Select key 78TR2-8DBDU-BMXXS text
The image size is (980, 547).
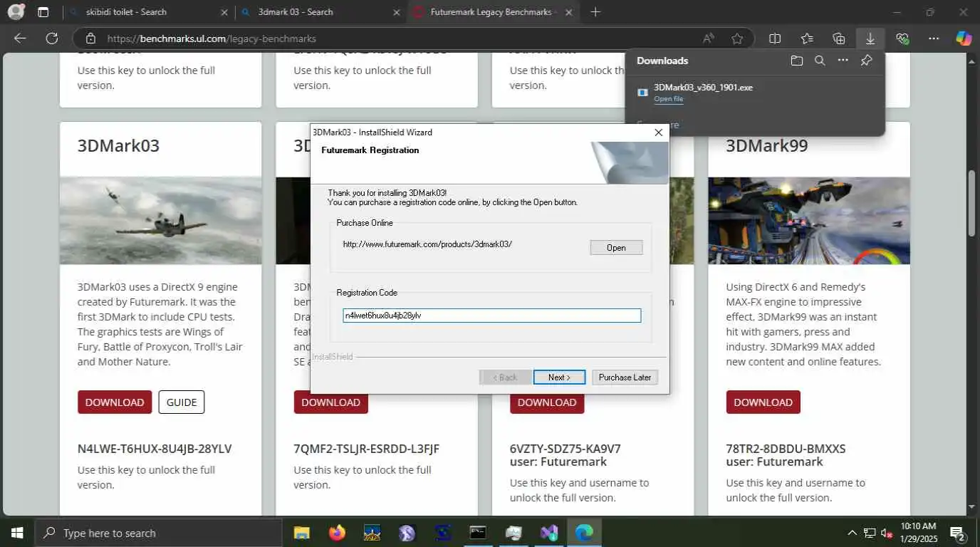click(786, 449)
